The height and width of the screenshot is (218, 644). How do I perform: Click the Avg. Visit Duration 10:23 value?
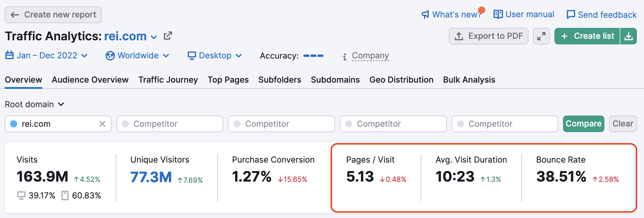coord(455,177)
